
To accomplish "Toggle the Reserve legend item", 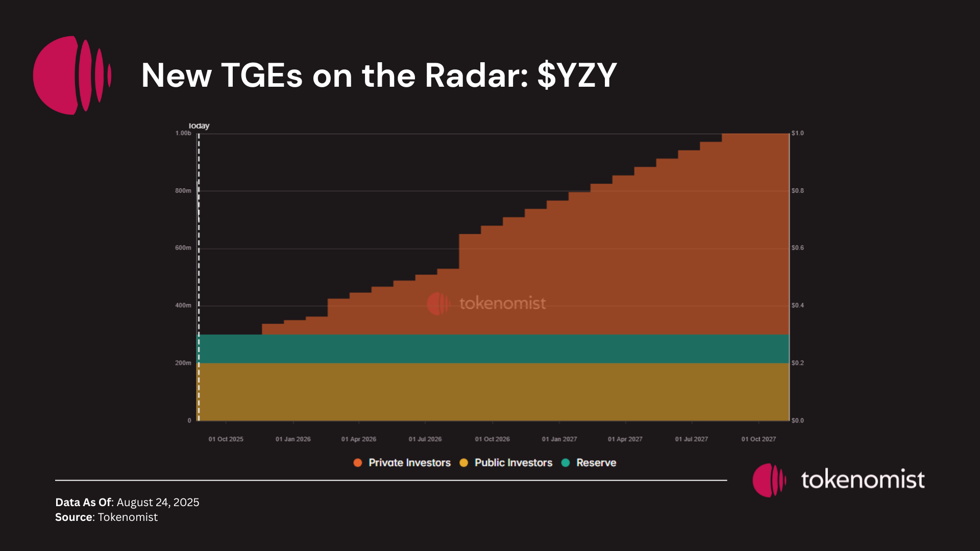I will [596, 463].
